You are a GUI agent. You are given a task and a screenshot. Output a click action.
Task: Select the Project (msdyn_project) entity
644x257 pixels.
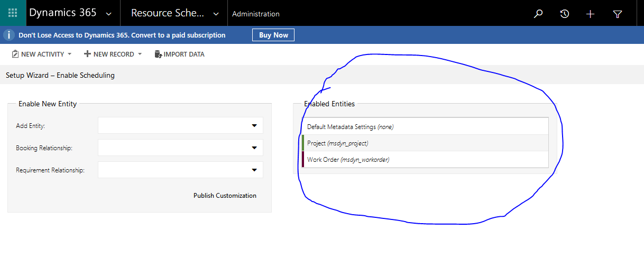click(x=425, y=143)
